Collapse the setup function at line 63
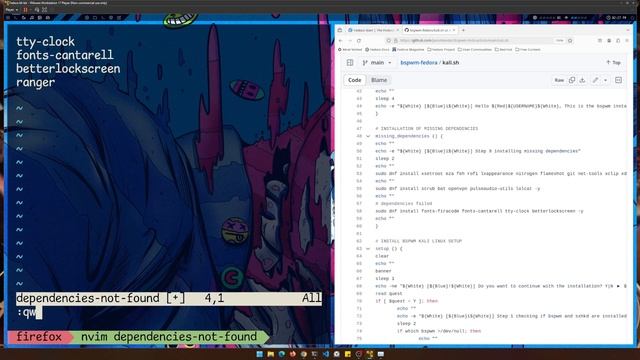Viewport: 640px width, 360px height. [368, 249]
